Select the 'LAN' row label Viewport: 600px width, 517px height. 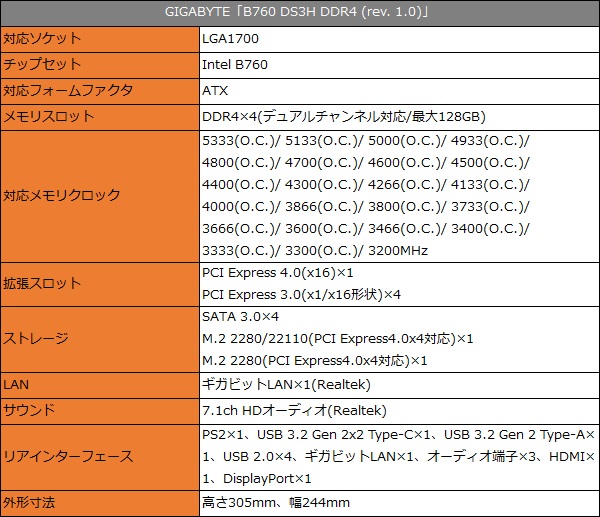16,385
